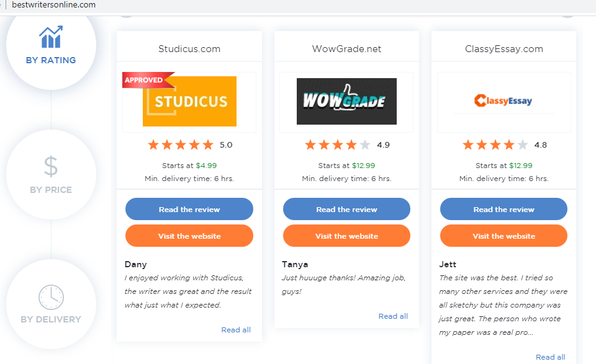596x364 pixels.
Task: Expand Tanya's testimonial with Read all
Action: click(393, 316)
